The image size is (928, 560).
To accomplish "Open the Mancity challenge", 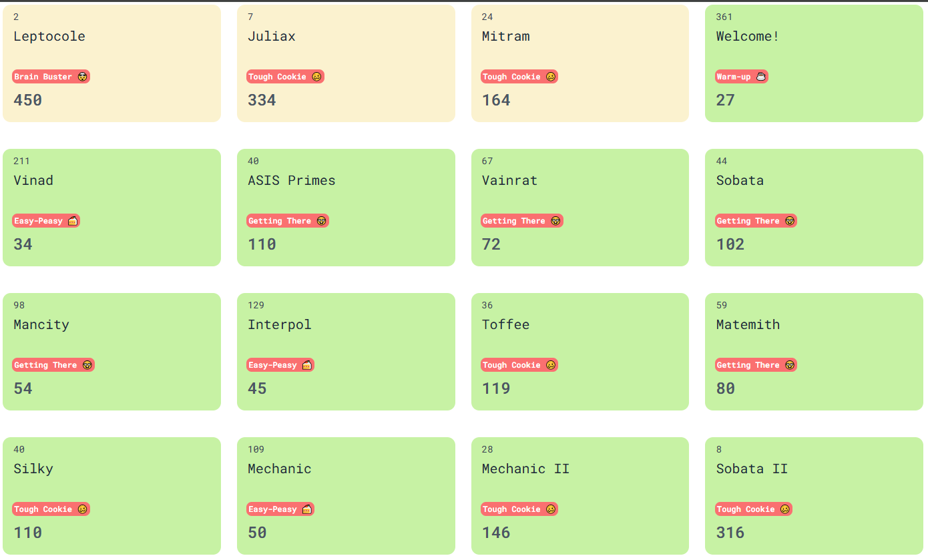I will click(111, 352).
